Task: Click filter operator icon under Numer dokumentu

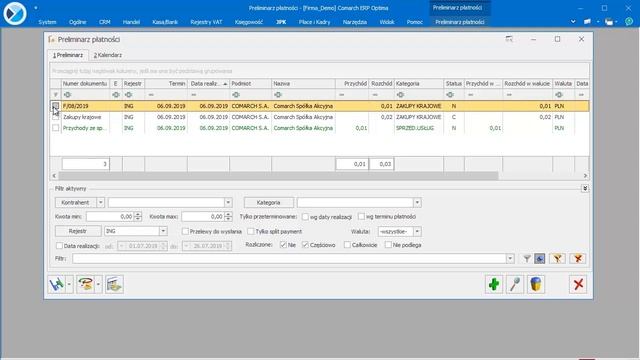Action: 68,95
